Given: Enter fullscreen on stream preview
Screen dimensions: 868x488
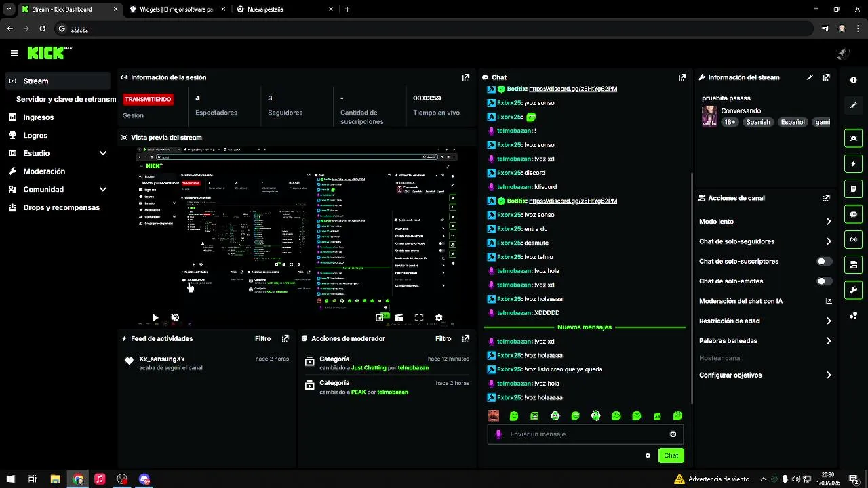Looking at the screenshot, I should [419, 317].
